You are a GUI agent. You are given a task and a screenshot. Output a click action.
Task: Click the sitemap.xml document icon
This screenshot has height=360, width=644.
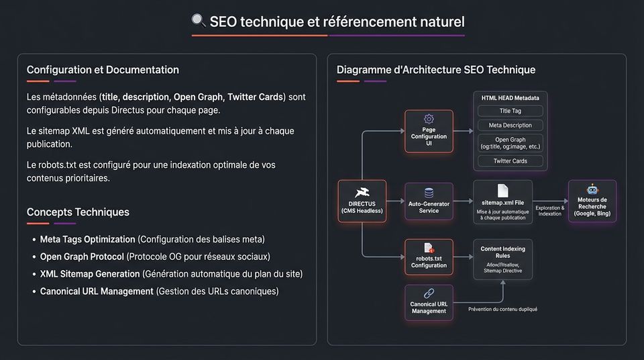click(502, 191)
